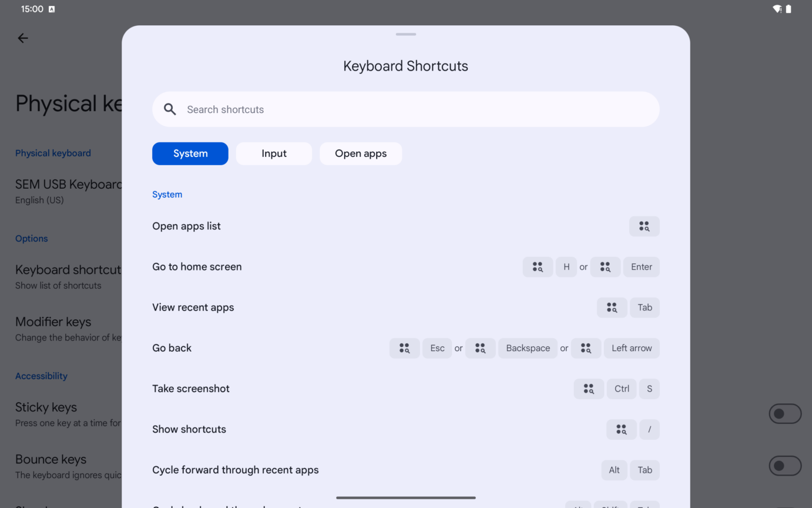Click the Search shortcuts input field
Viewport: 812px width, 508px height.
tap(405, 109)
